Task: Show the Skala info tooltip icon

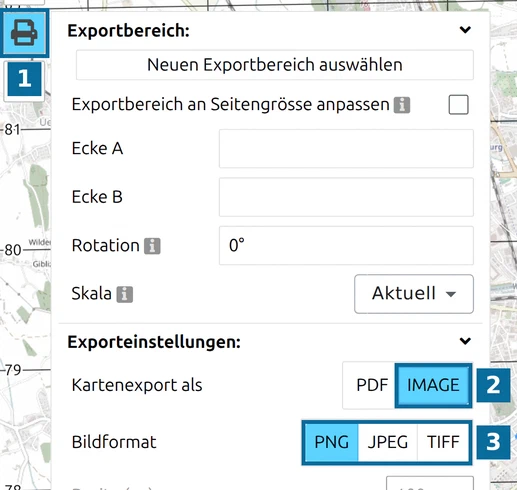Action: tap(125, 294)
